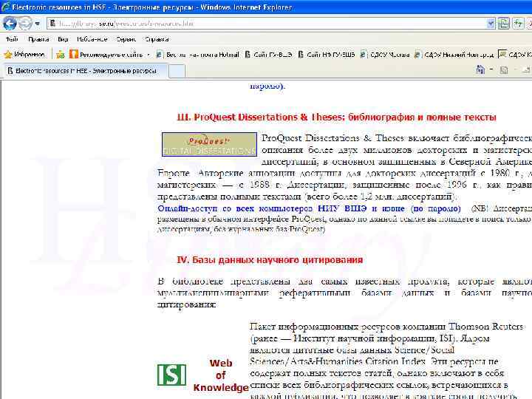Open Избранное favorites star button
The image size is (532, 399).
tap(24, 54)
